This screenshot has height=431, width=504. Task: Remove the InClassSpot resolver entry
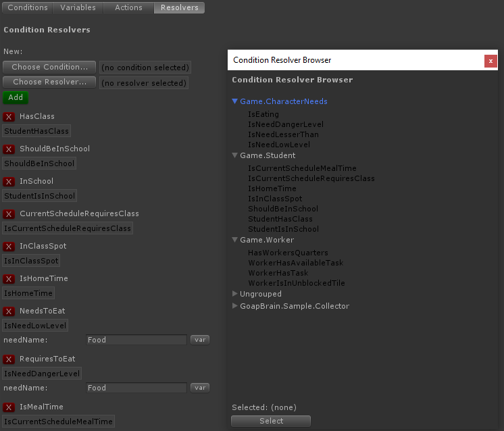tap(9, 247)
